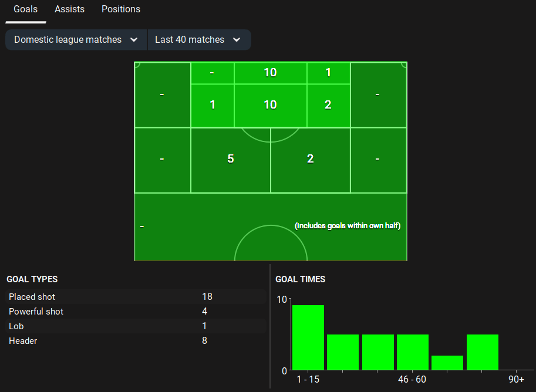This screenshot has height=392, width=536.
Task: Click the shortest bar in Goal Times chart
Action: 447,363
